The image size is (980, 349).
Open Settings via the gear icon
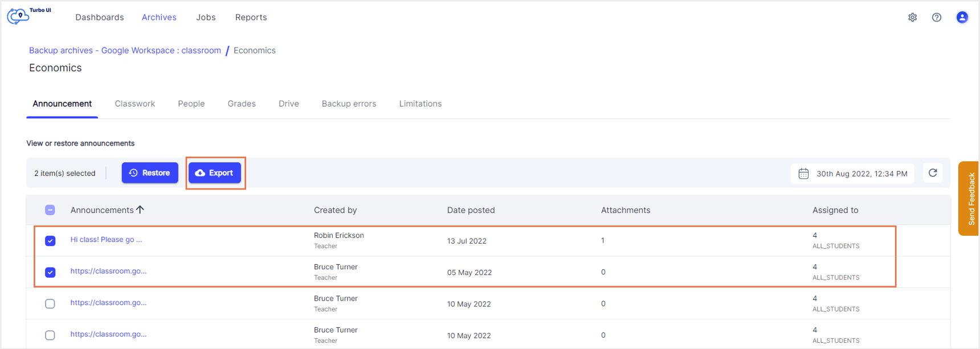[912, 17]
